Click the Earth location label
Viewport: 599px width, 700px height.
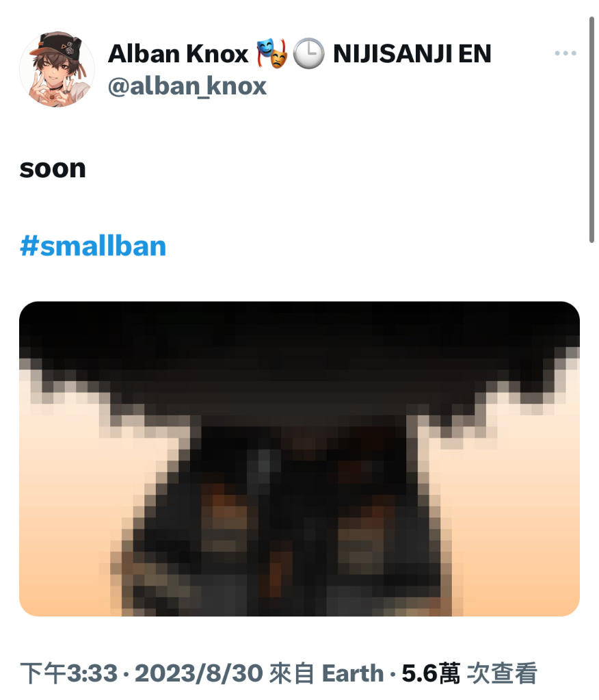point(352,673)
